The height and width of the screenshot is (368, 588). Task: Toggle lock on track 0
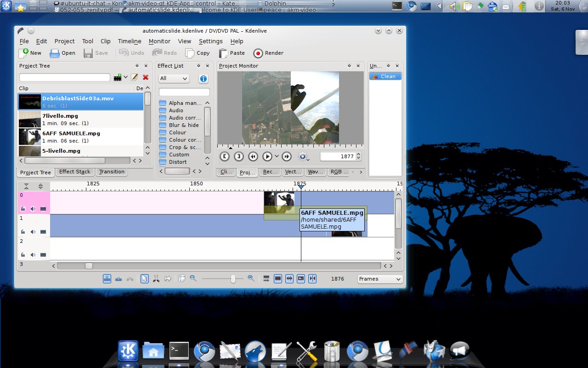tap(23, 209)
